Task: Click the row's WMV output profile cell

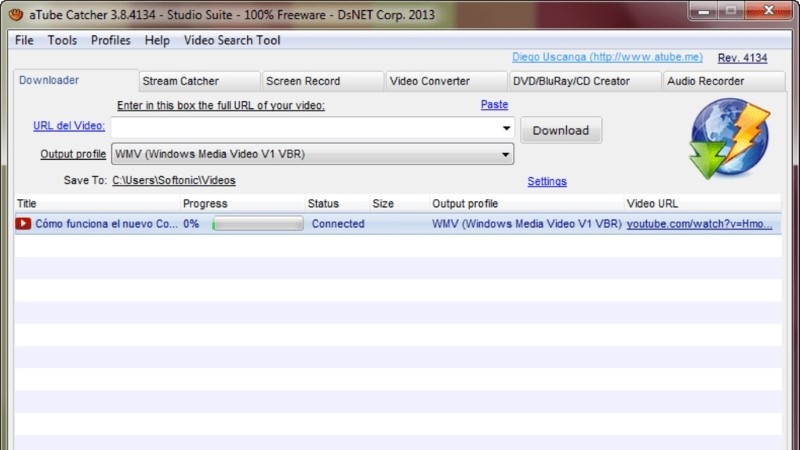Action: (x=527, y=224)
